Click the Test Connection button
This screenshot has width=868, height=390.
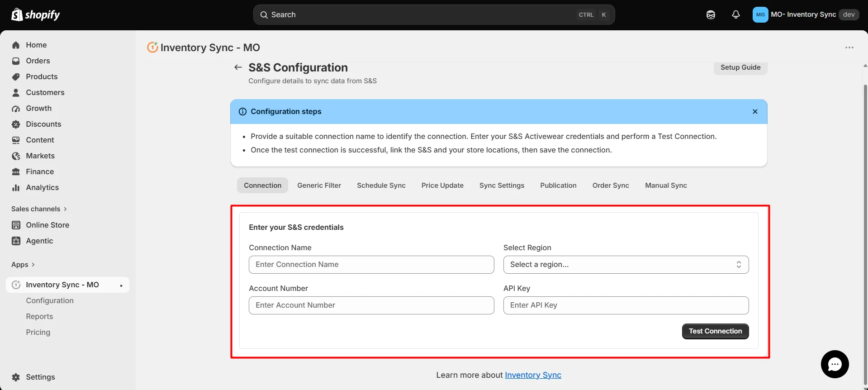click(715, 331)
